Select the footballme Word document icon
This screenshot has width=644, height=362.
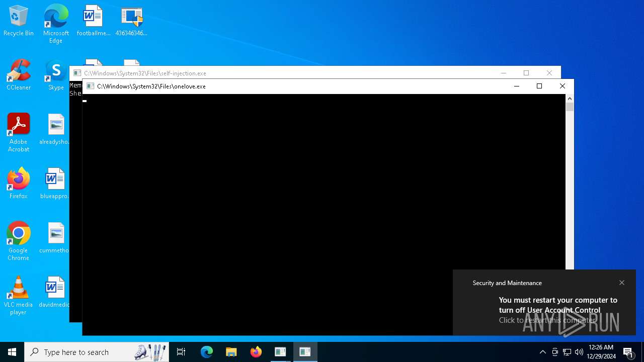click(x=93, y=21)
